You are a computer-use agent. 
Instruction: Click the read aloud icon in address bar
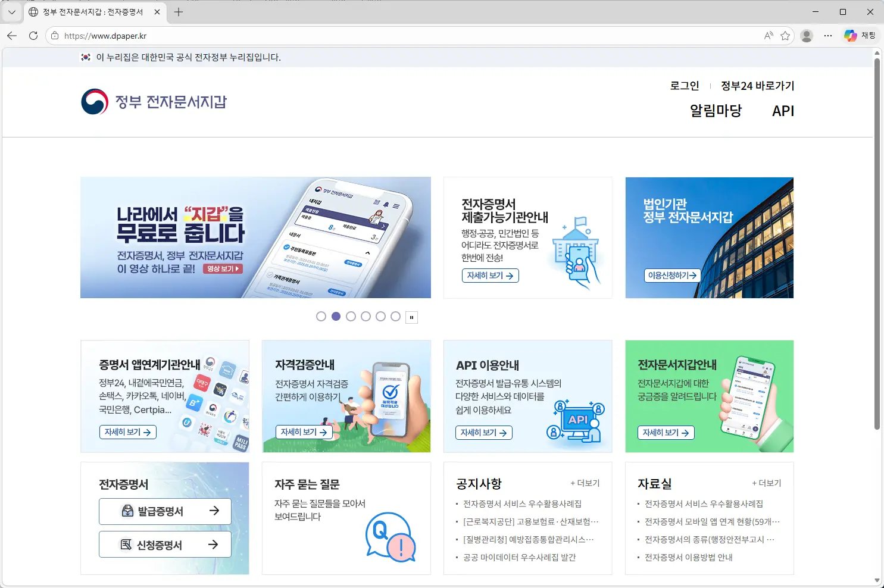[768, 36]
